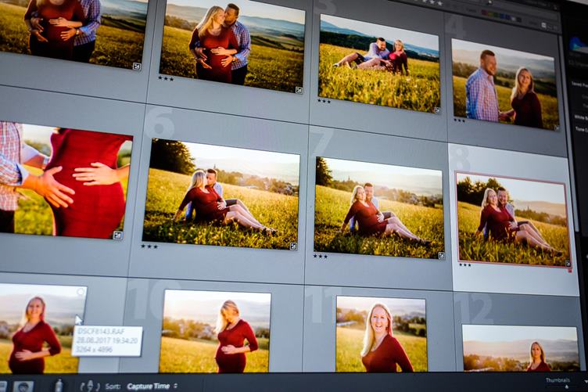Screen dimensions: 588x392
Task: Set star rating under standing kissing couple photo
Action: [166, 78]
